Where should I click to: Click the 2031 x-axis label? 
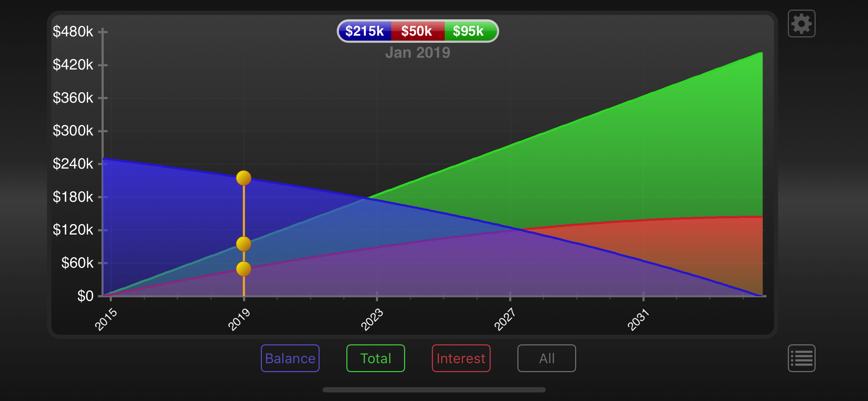638,320
